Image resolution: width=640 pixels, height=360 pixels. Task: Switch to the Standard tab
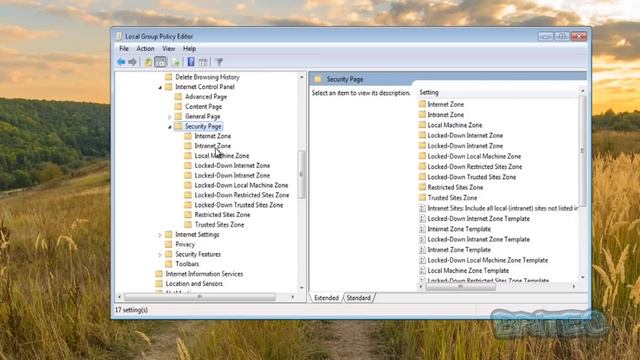(x=358, y=298)
